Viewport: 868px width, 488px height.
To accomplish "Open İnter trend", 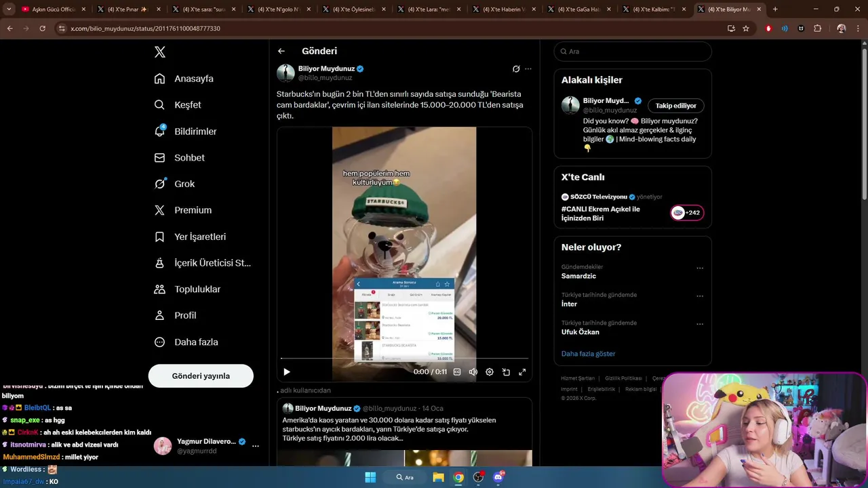I will pos(569,304).
